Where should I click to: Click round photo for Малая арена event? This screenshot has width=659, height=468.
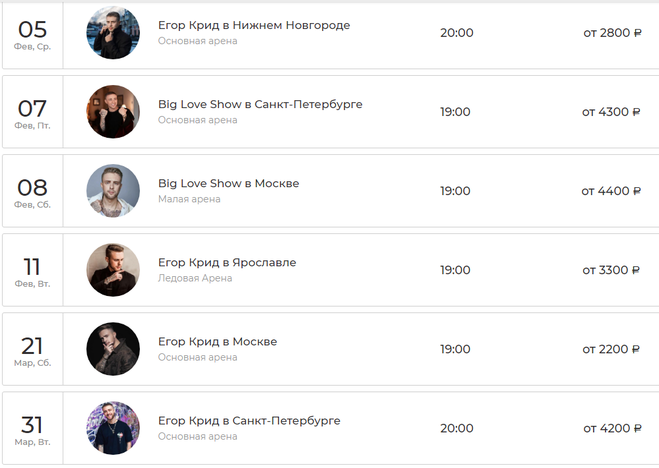pyautogui.click(x=113, y=190)
